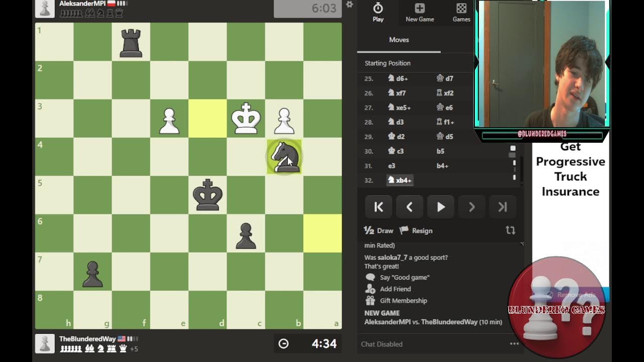Image resolution: width=644 pixels, height=362 pixels.
Task: Select black's move 26 xf2
Action: 445,93
